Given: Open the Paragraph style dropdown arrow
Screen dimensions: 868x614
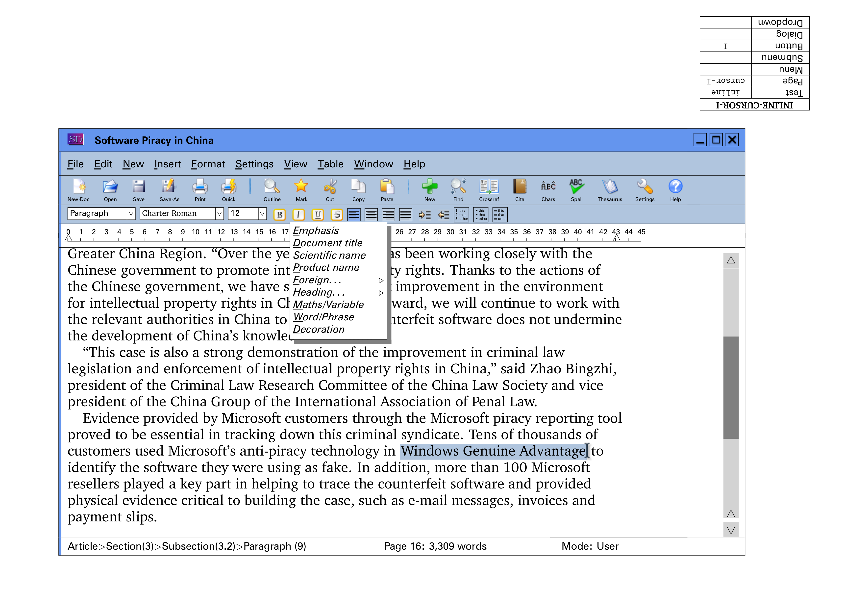Looking at the screenshot, I should 131,214.
